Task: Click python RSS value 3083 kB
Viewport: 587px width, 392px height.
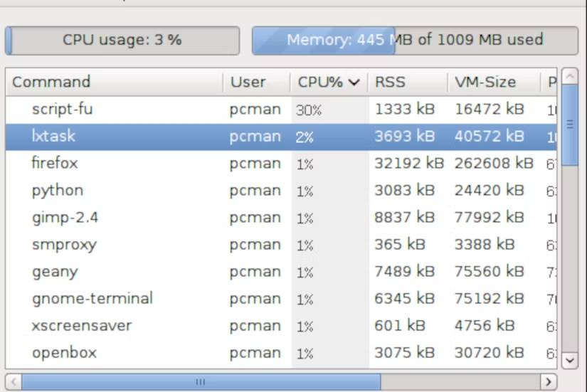Action: (x=405, y=190)
